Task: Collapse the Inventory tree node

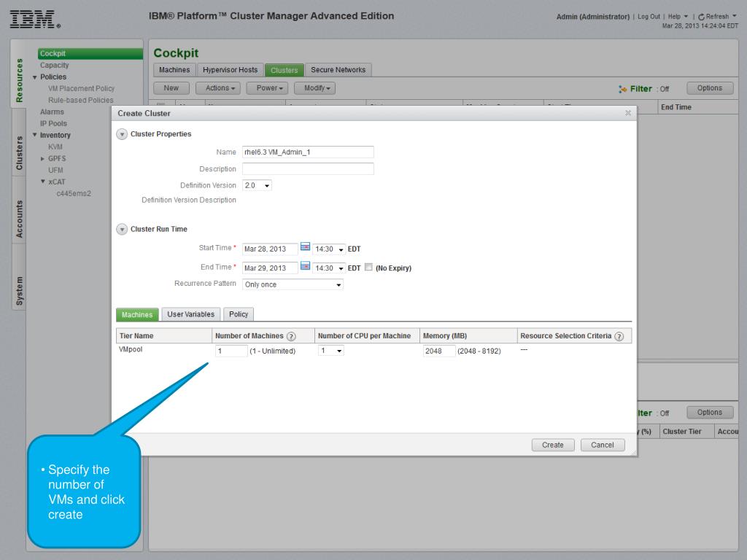Action: click(35, 135)
